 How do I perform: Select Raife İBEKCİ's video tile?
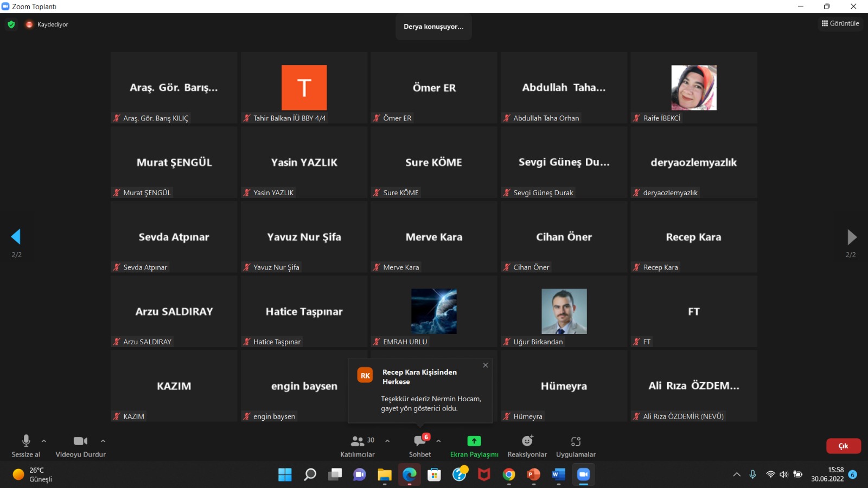(x=693, y=88)
